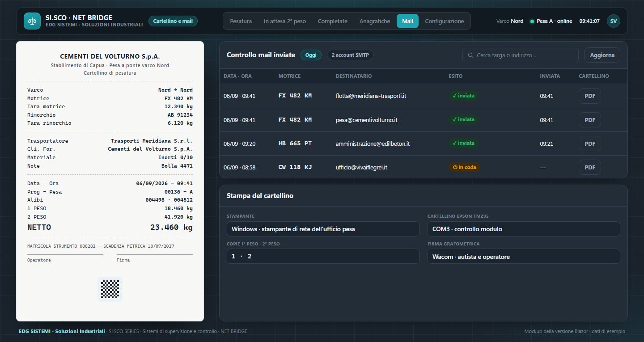Click the Copie 1° peso 2° peso field
The image size is (644, 342).
[x=323, y=256]
